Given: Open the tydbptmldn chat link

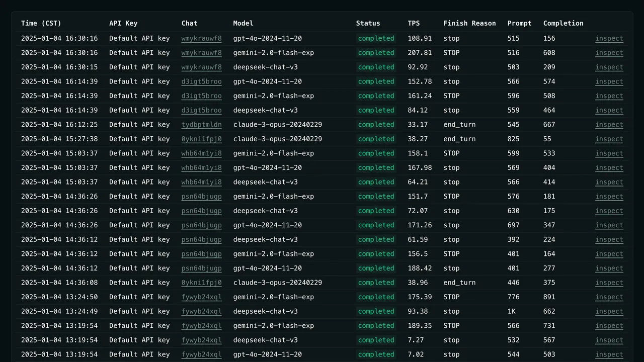Looking at the screenshot, I should click(201, 125).
